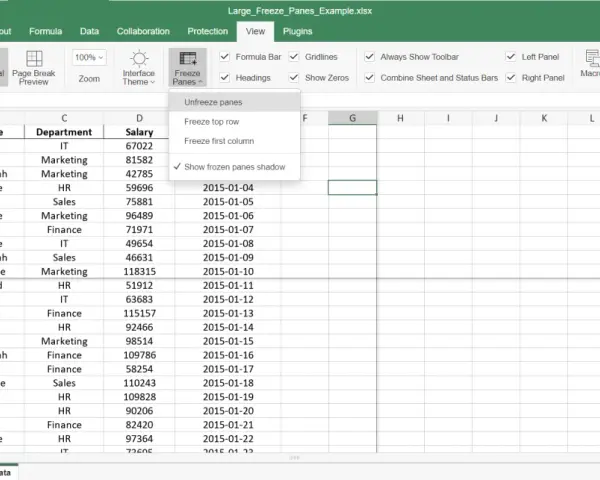The width and height of the screenshot is (600, 480).
Task: Select salary cell 67022
Action: (139, 146)
